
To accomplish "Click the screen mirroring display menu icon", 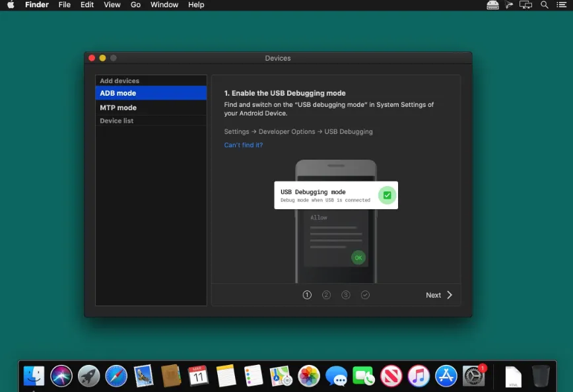I will tap(525, 5).
